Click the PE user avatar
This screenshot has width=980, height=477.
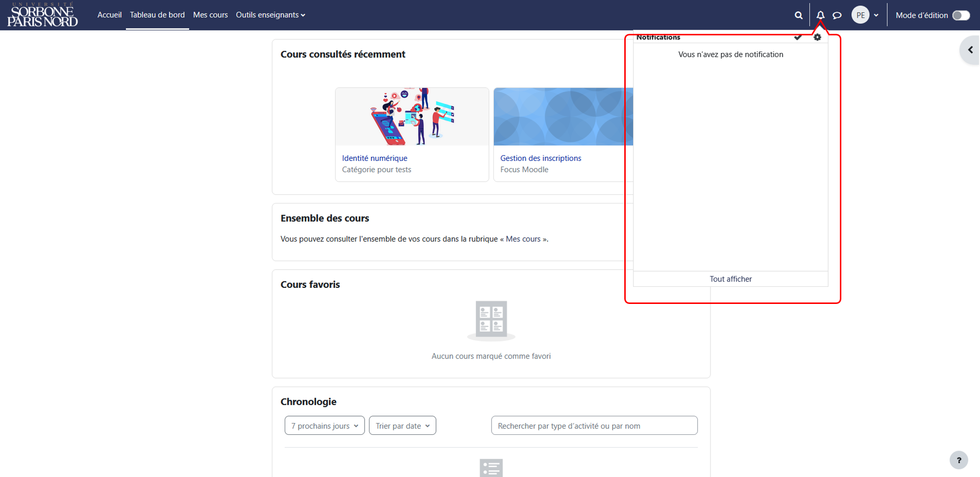[860, 15]
